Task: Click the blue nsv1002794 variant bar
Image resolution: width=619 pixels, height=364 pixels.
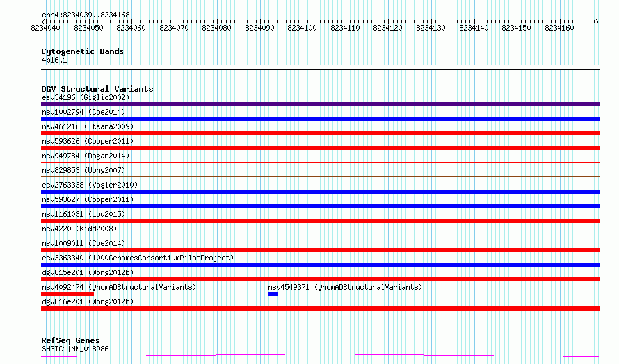Action: (x=320, y=119)
